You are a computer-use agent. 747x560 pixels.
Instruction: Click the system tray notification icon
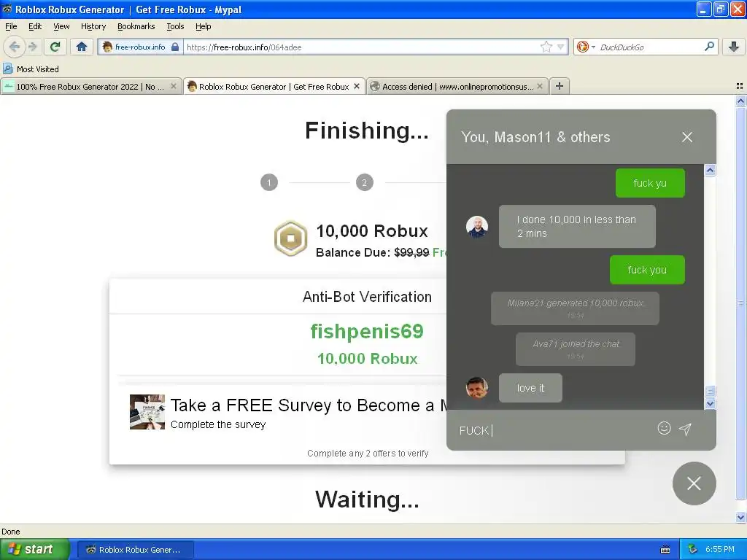[x=693, y=549]
